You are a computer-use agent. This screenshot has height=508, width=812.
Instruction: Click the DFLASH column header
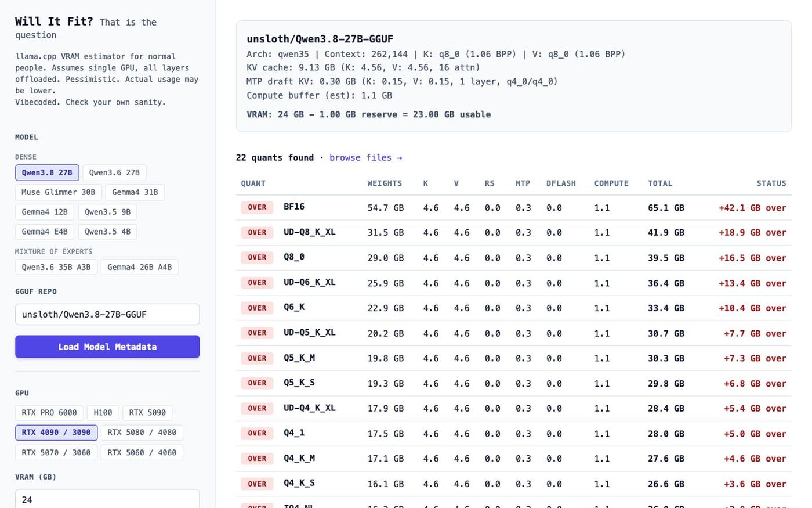pyautogui.click(x=561, y=183)
